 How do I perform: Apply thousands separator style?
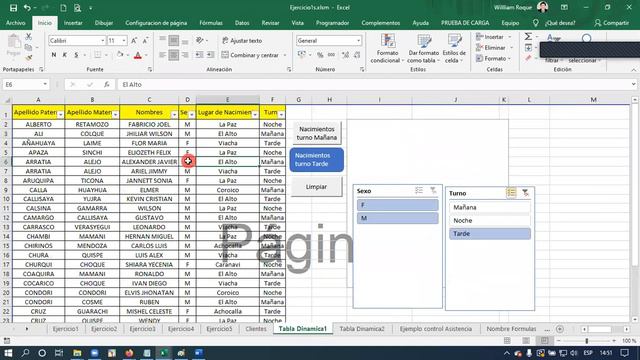(331, 55)
